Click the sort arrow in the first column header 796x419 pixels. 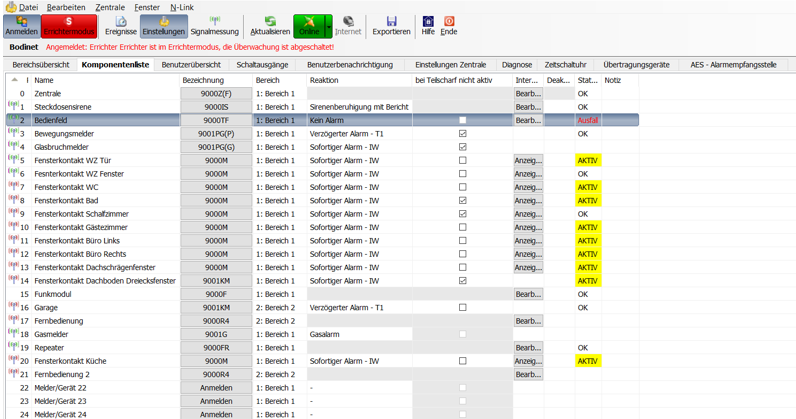(x=15, y=79)
